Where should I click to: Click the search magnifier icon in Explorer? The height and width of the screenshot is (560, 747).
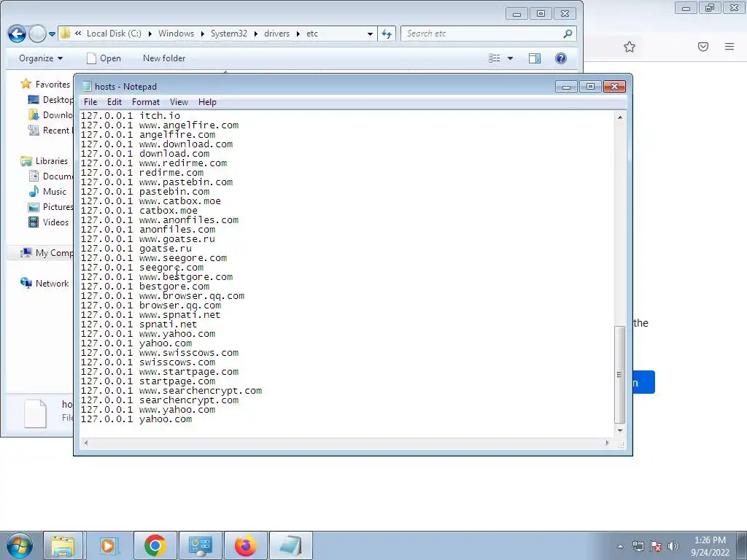(568, 34)
